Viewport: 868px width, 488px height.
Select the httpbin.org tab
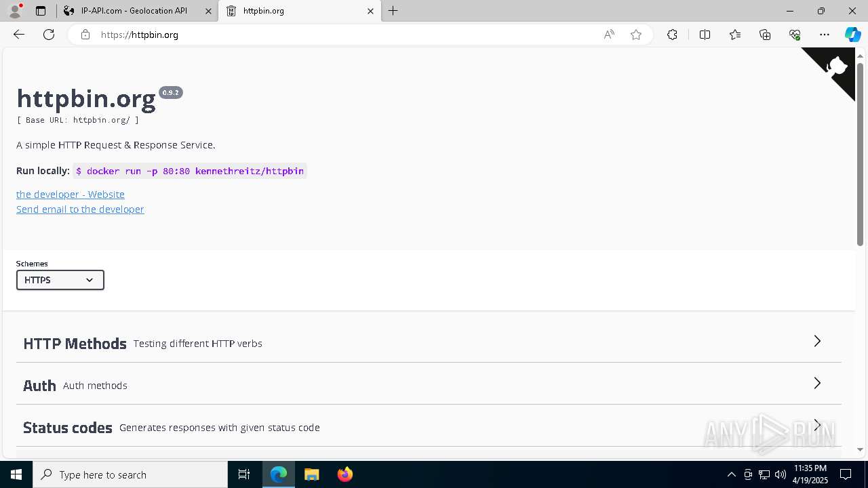tap(300, 11)
